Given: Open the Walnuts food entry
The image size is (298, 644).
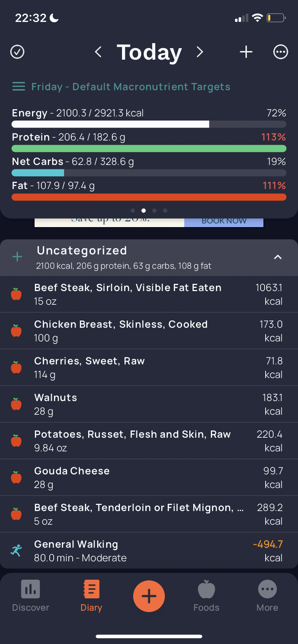Looking at the screenshot, I should [149, 404].
